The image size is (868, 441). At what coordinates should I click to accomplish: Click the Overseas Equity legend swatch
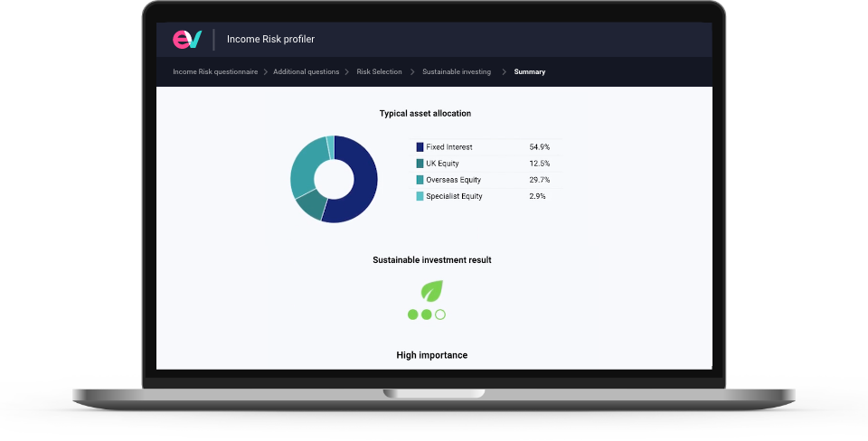pyautogui.click(x=420, y=180)
